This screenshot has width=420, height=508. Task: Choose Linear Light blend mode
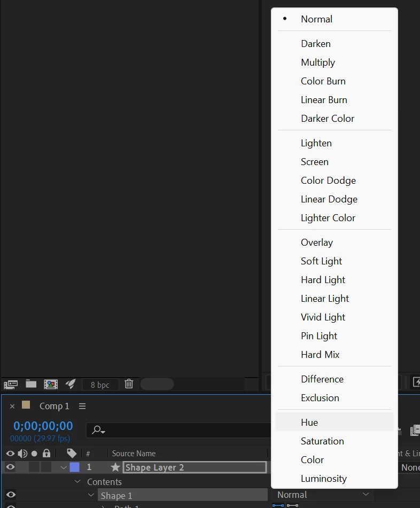[x=334, y=299]
